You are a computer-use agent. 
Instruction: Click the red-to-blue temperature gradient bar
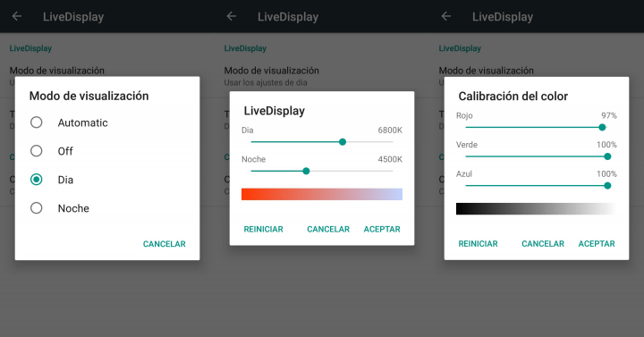click(322, 194)
